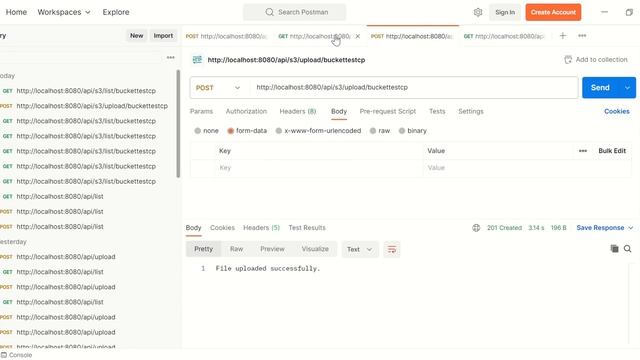This screenshot has width=640, height=360.
Task: Copy response body with copy icon
Action: [x=614, y=249]
